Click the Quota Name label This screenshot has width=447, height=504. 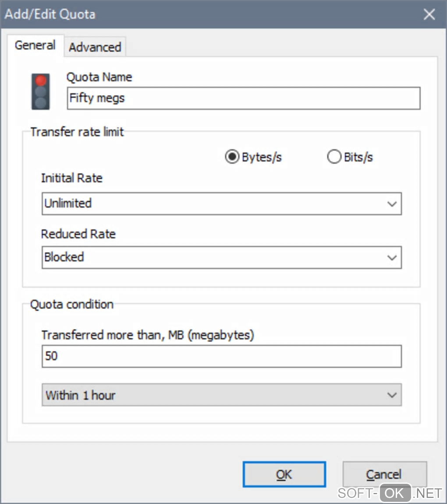click(x=99, y=77)
